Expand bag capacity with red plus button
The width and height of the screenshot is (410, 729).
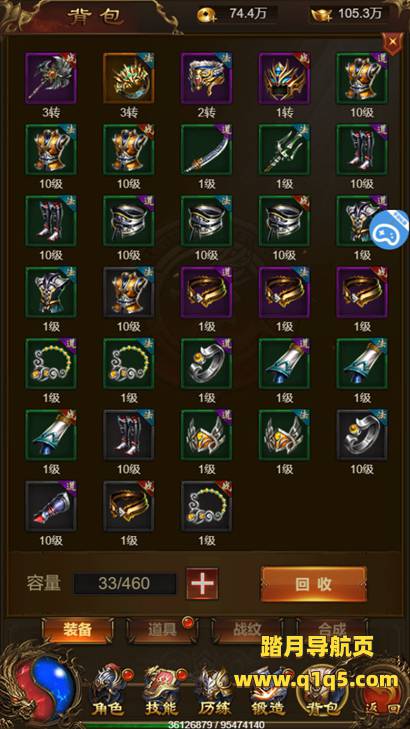(202, 584)
